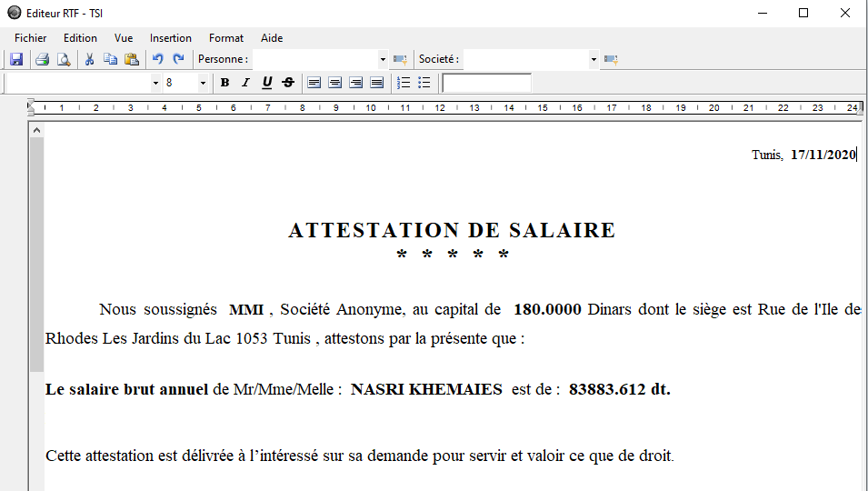Viewport: 868px width, 491px height.
Task: Click the vertical scrollbar up arrow
Action: [x=36, y=131]
